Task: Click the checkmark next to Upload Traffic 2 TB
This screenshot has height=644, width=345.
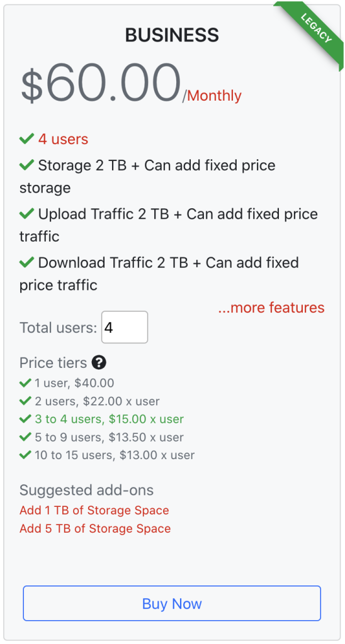Action: (x=26, y=214)
